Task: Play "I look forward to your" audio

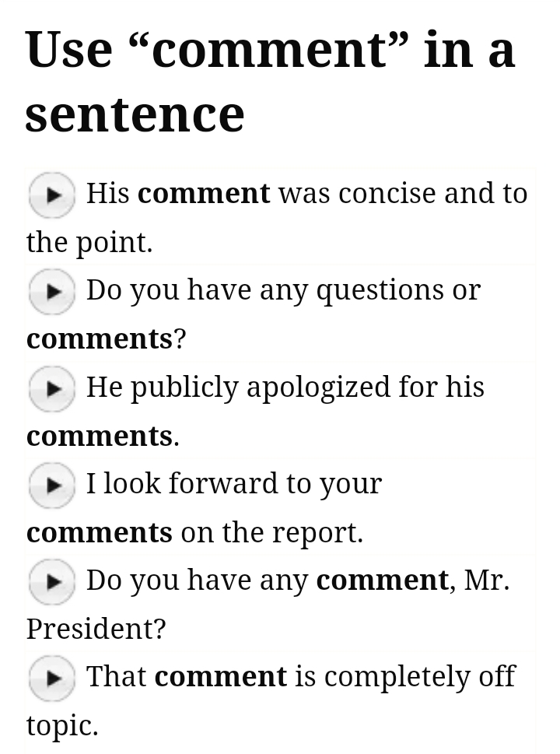Action: click(x=52, y=485)
